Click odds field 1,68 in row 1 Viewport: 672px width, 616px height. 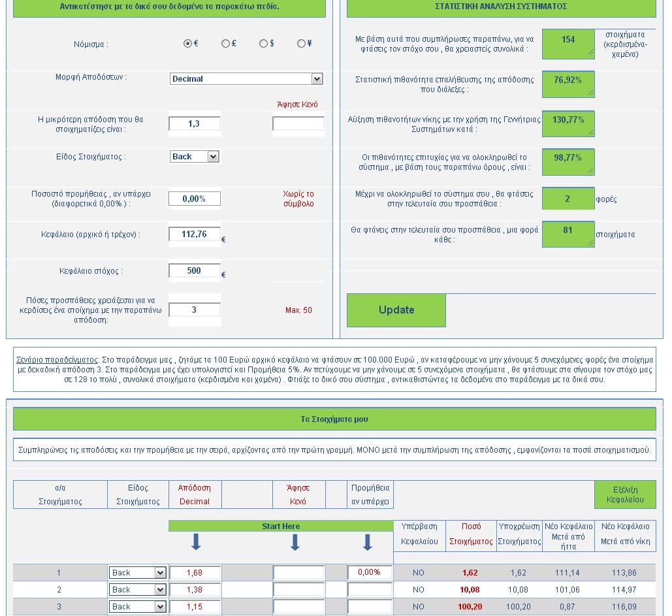(195, 573)
